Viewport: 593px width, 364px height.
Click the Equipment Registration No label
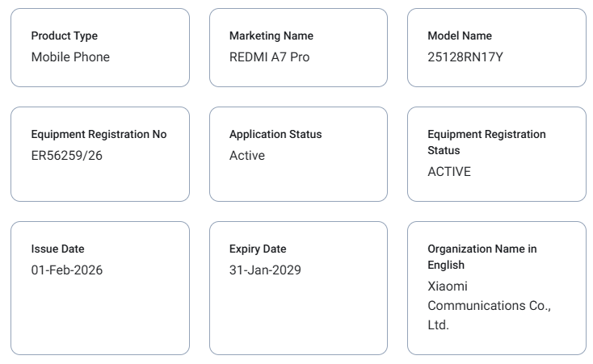[99, 134]
